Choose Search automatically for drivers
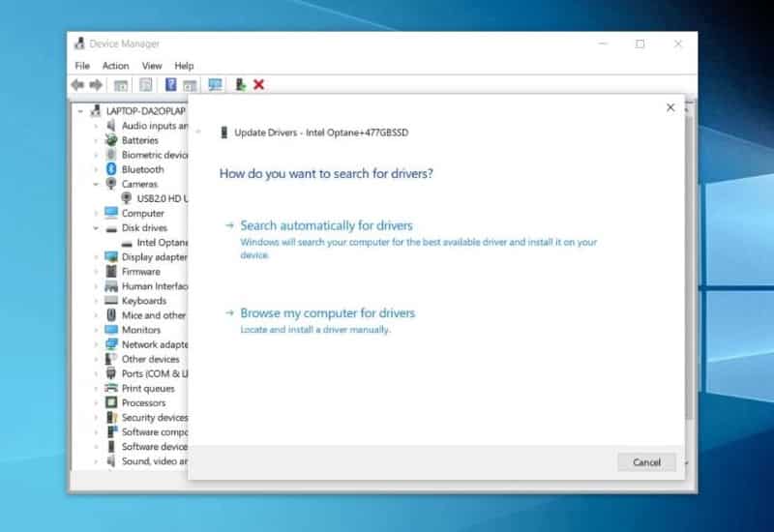 326,225
